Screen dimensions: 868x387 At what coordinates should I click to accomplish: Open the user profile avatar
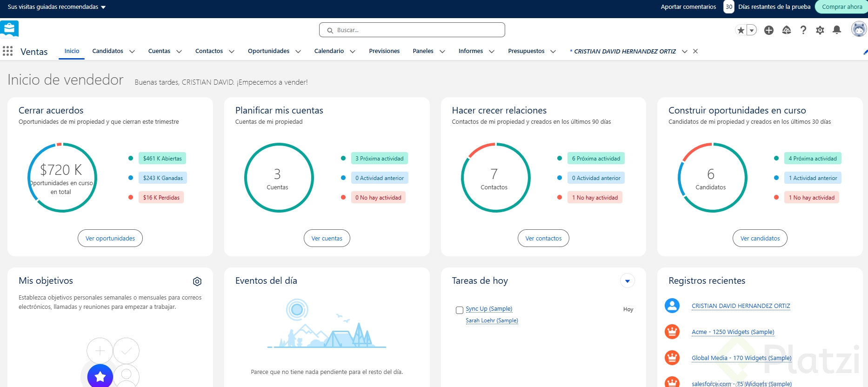pos(859,29)
